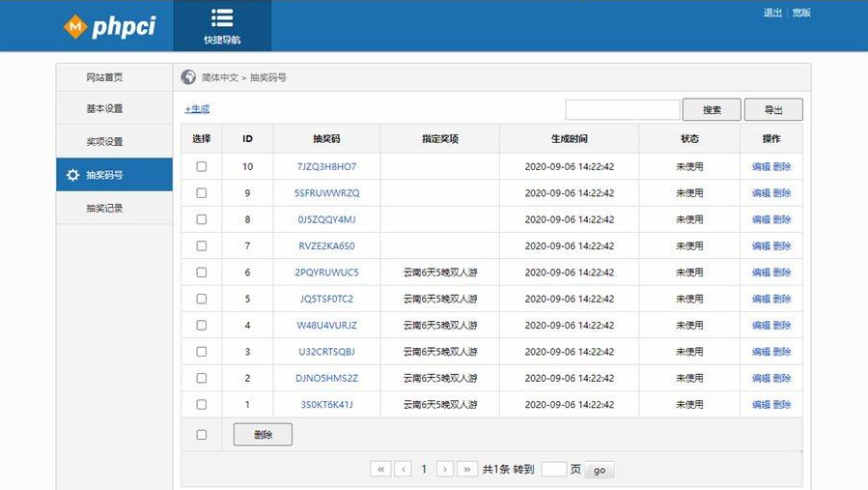868x490 pixels.
Task: Click 删除 for row ID 8
Action: tap(782, 219)
